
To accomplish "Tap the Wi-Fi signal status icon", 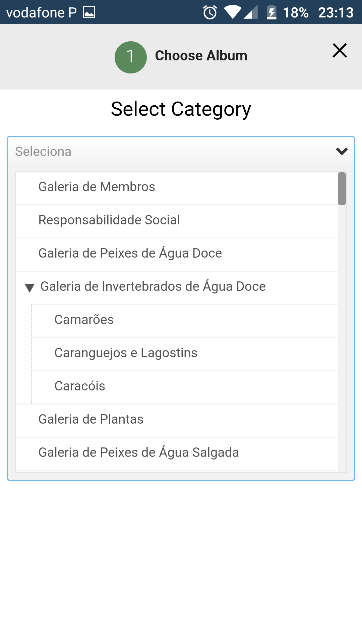I will (x=232, y=12).
